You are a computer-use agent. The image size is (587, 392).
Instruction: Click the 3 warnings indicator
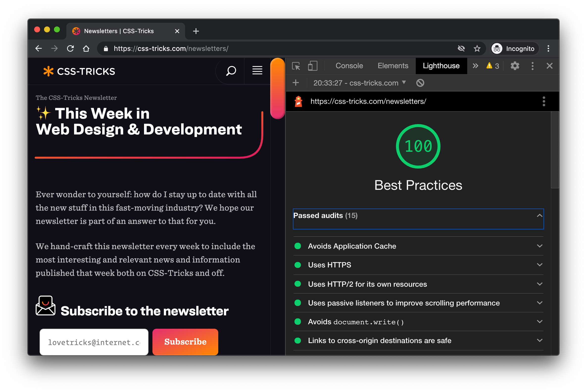[x=493, y=66]
